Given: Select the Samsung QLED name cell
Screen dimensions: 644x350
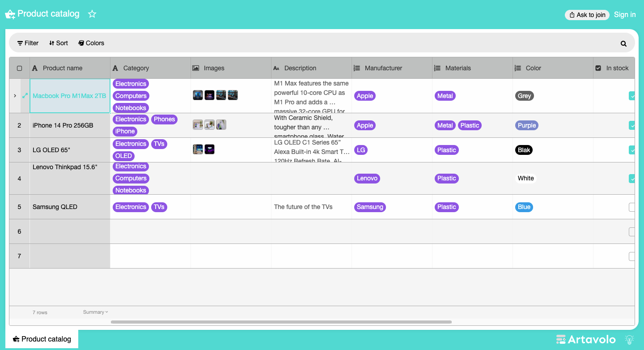Looking at the screenshot, I should pos(70,207).
